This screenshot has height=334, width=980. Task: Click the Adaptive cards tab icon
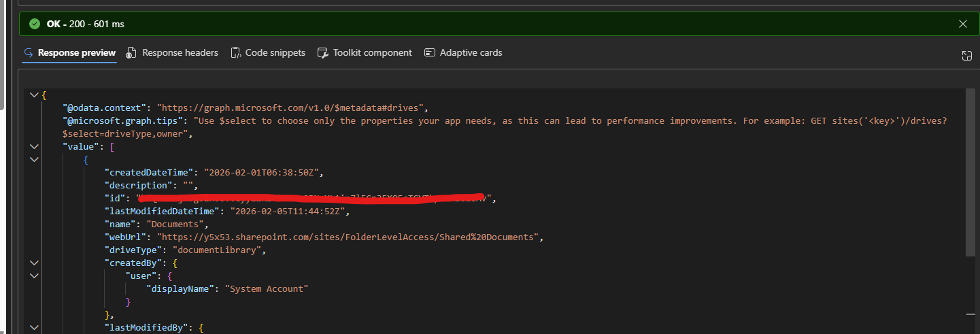click(x=429, y=53)
